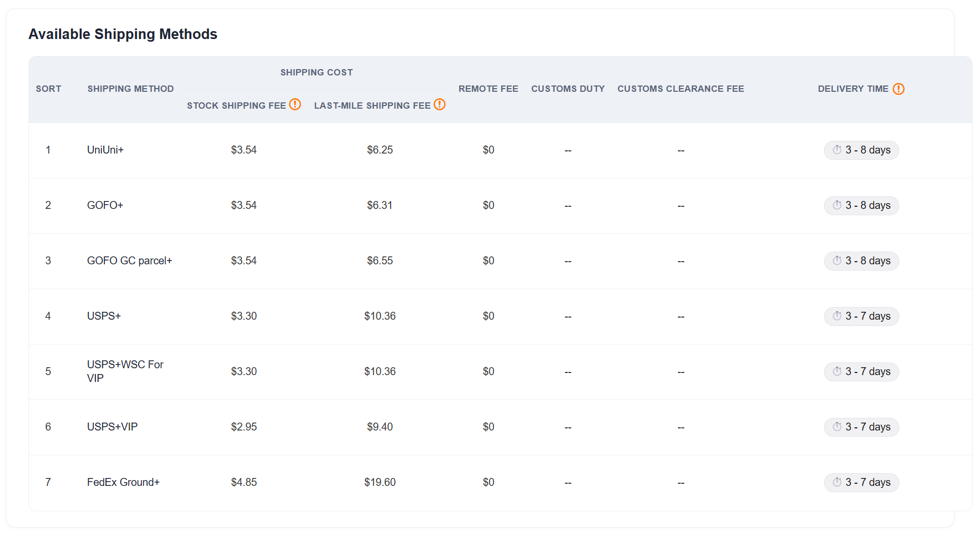Click the Sort column header
Image resolution: width=980 pixels, height=536 pixels.
pos(48,89)
